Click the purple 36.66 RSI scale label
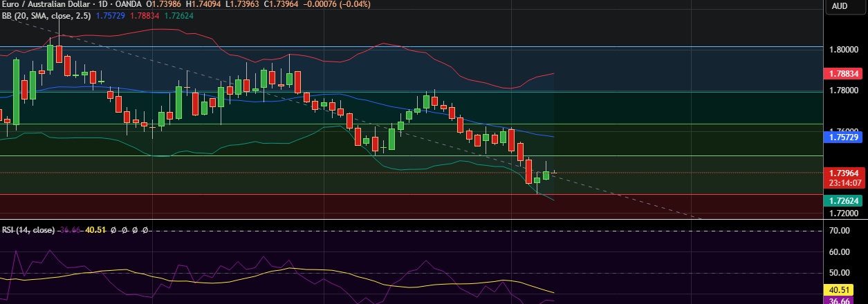The image size is (868, 304). (x=838, y=301)
